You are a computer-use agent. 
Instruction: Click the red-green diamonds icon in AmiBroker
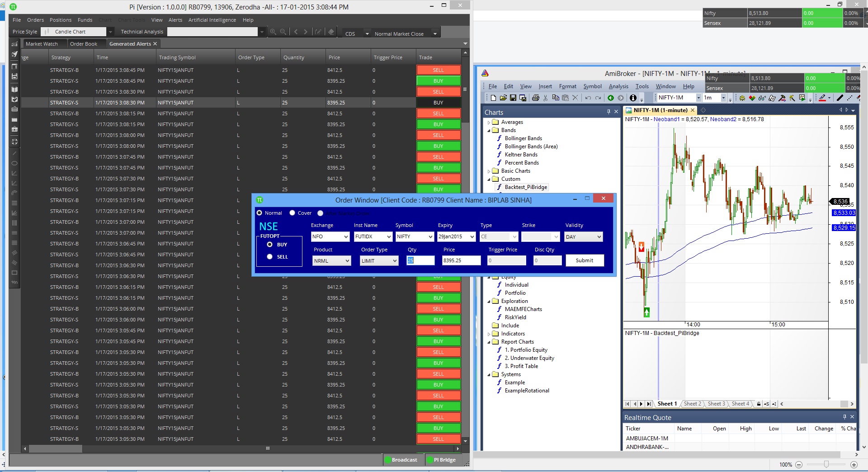click(752, 98)
